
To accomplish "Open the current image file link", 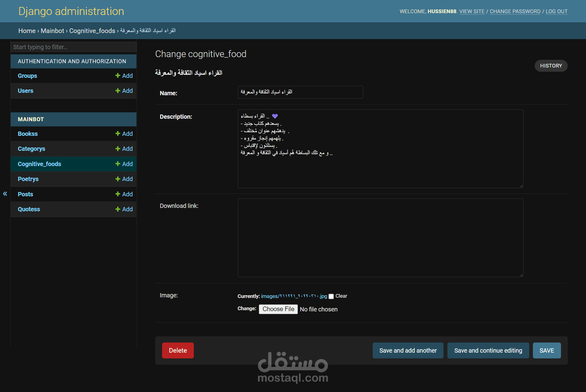I will coord(294,296).
